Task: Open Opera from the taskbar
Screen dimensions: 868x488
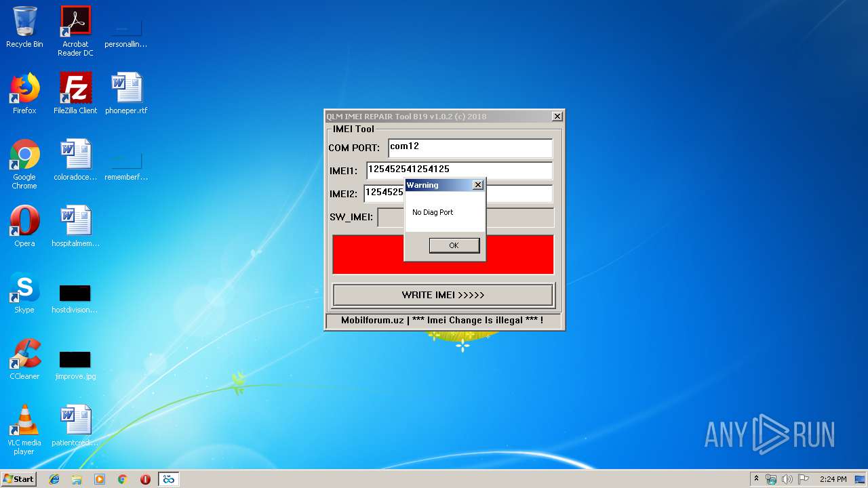Action: click(x=145, y=479)
